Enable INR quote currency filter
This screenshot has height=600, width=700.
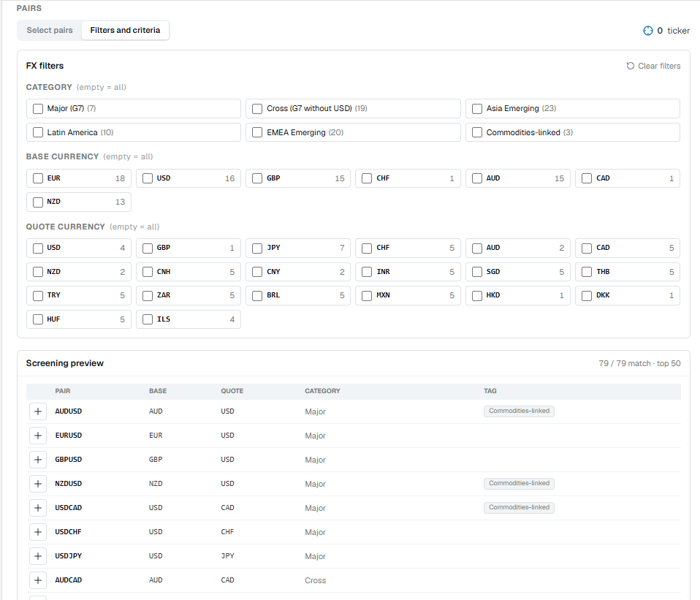tap(367, 272)
